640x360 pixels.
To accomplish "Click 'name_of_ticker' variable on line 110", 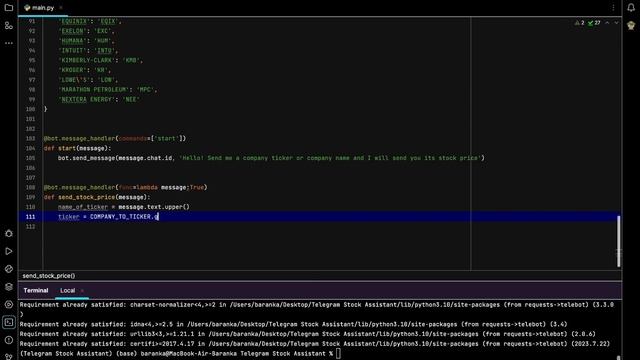I will tap(83, 207).
